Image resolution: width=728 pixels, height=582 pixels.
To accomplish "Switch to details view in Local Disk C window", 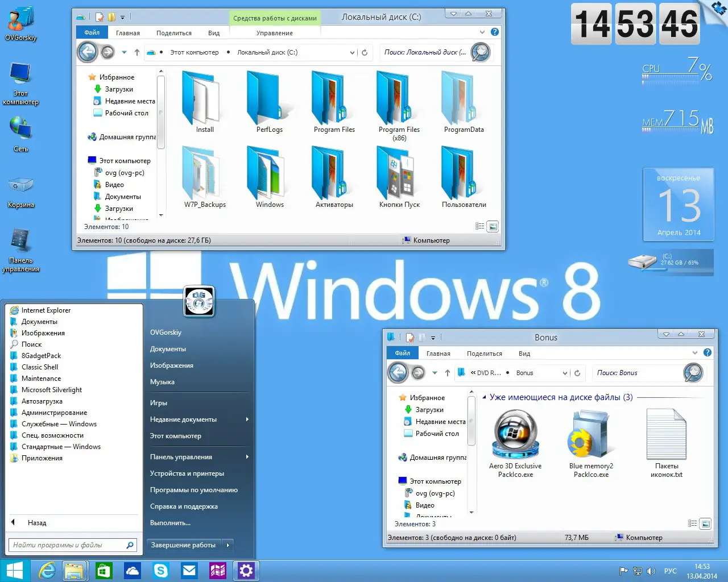I will pos(480,226).
